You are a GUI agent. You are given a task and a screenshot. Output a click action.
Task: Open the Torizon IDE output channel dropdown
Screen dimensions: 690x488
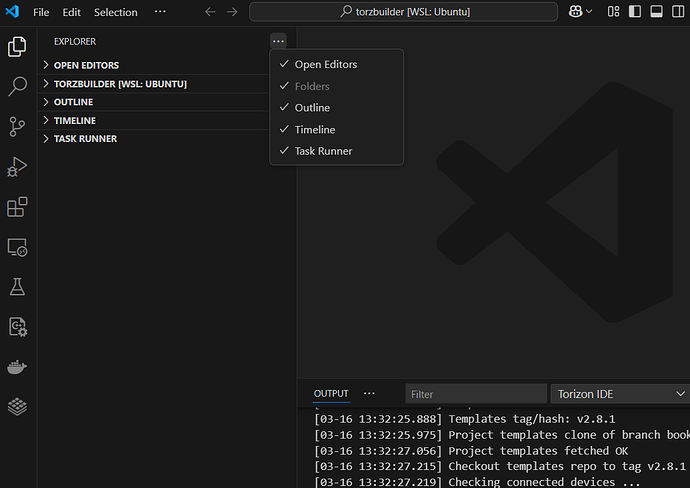[x=620, y=394]
